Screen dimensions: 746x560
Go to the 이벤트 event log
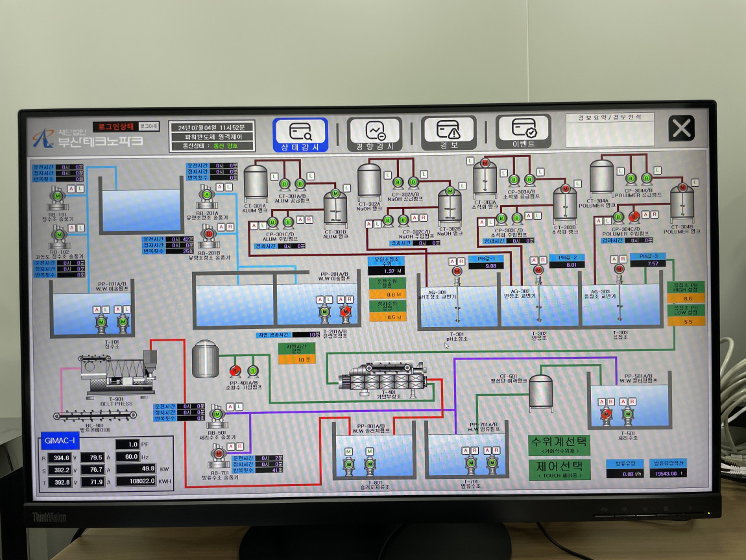(523, 132)
